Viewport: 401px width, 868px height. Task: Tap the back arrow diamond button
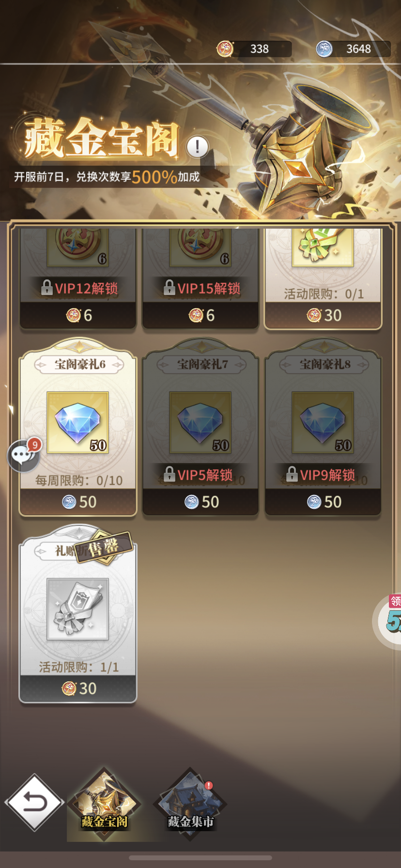(34, 803)
